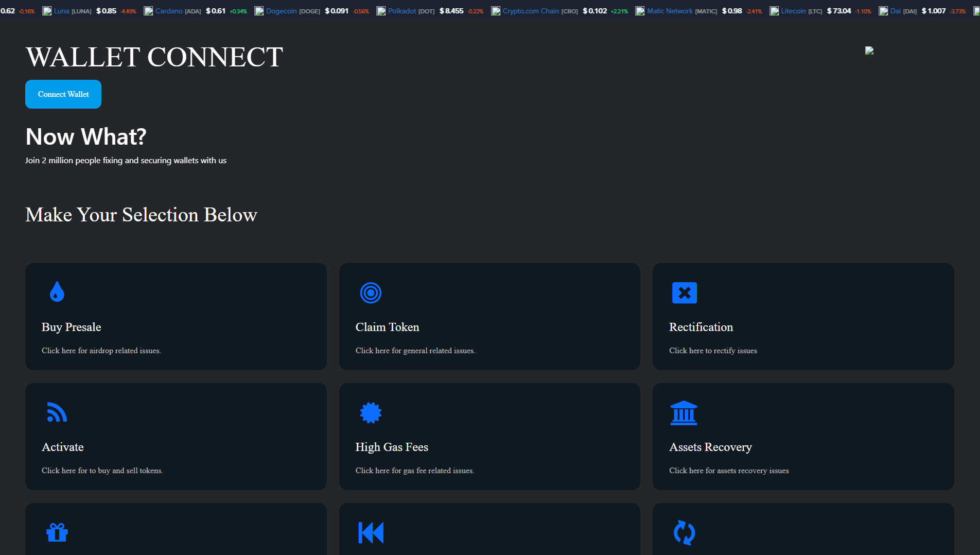Open the Buy Presale heading
980x555 pixels.
coord(72,327)
